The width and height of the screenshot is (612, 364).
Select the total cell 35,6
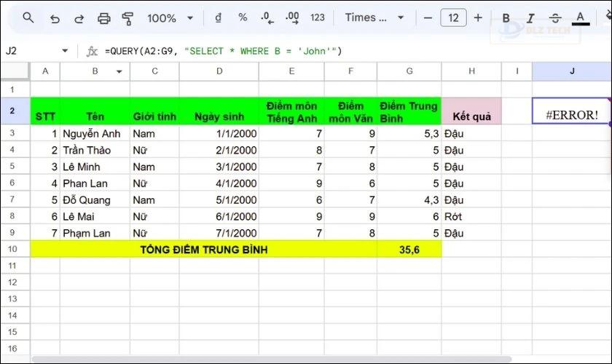point(409,249)
